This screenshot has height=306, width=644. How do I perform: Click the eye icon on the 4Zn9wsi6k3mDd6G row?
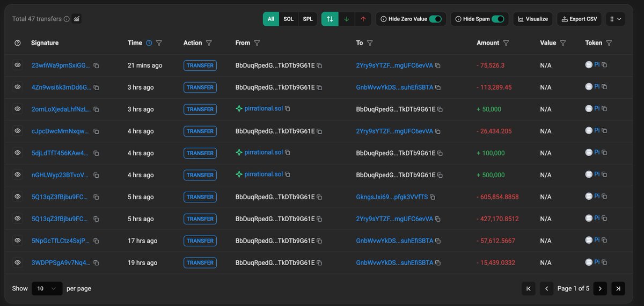coord(18,87)
